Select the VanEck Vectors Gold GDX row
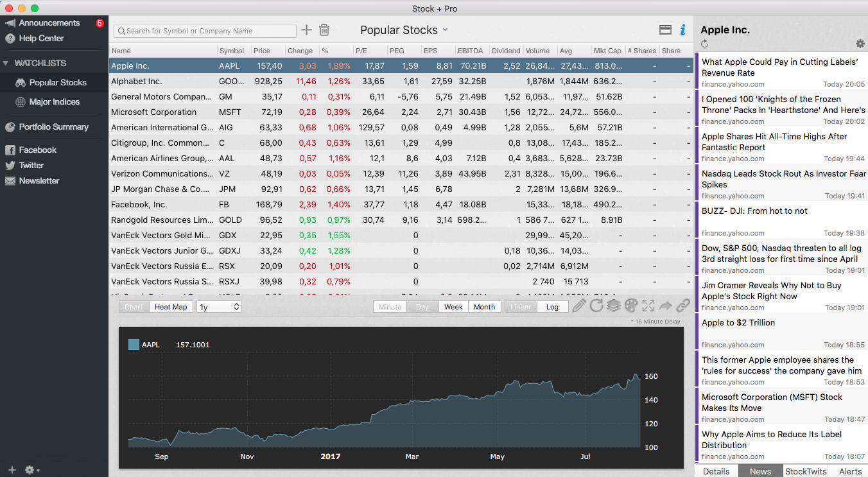868x477 pixels. [x=401, y=236]
